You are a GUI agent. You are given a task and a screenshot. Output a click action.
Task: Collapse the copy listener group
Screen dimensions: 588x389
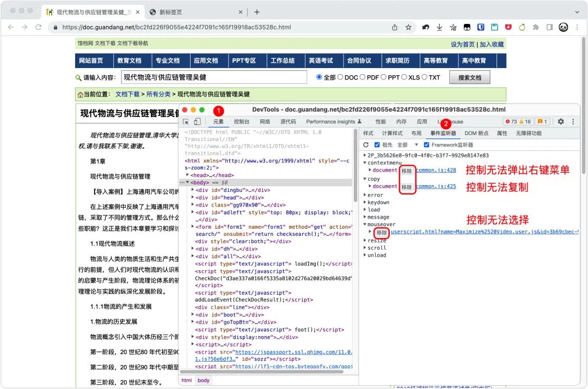point(364,179)
